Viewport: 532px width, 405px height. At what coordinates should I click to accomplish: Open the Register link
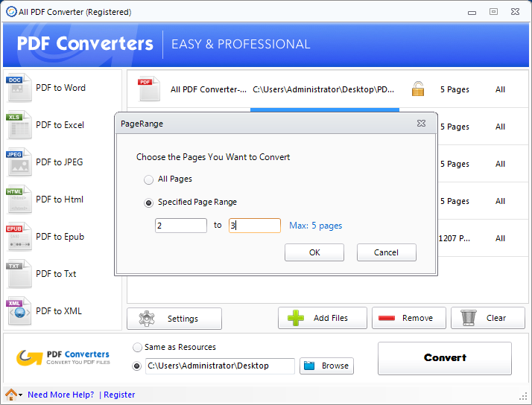119,395
